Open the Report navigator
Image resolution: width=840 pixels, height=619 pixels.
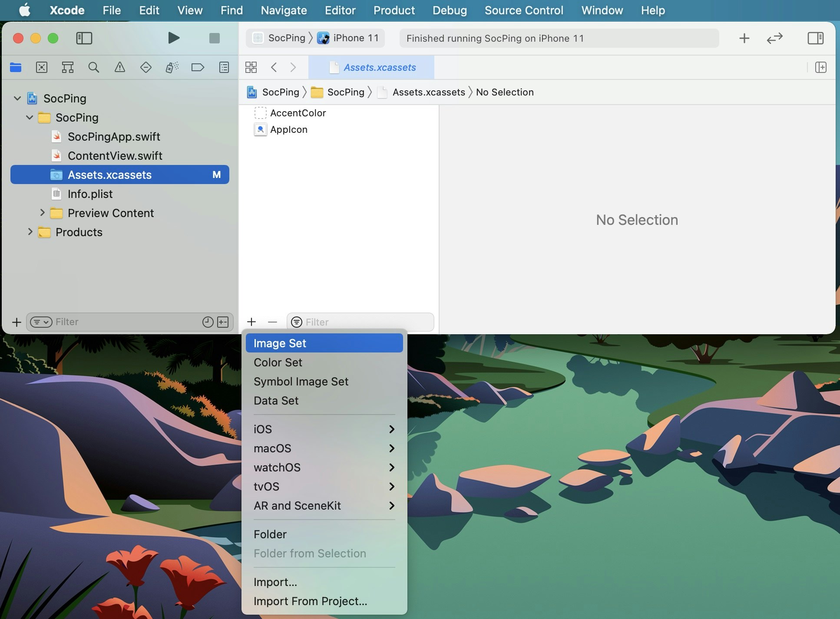[224, 67]
